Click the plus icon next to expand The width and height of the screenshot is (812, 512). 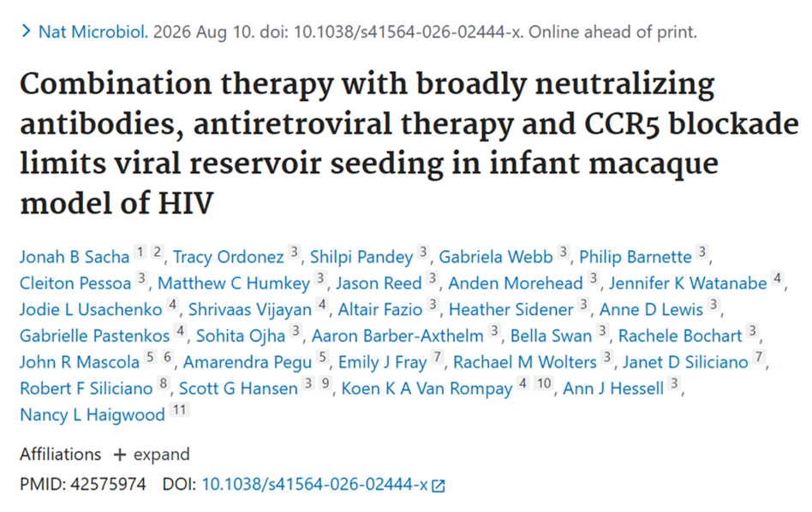point(120,455)
